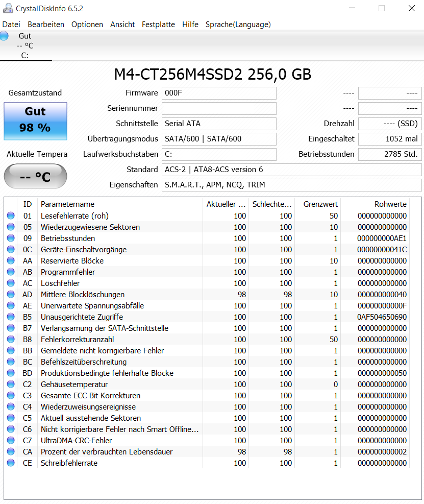Click status orb of Mittlere Blocklöschungen row
The width and height of the screenshot is (424, 504).
click(11, 294)
